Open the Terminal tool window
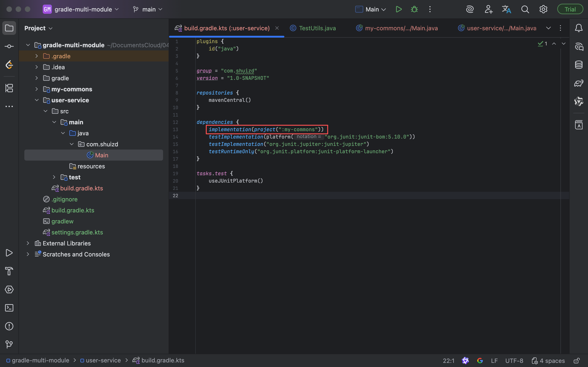588x367 pixels. 9,308
